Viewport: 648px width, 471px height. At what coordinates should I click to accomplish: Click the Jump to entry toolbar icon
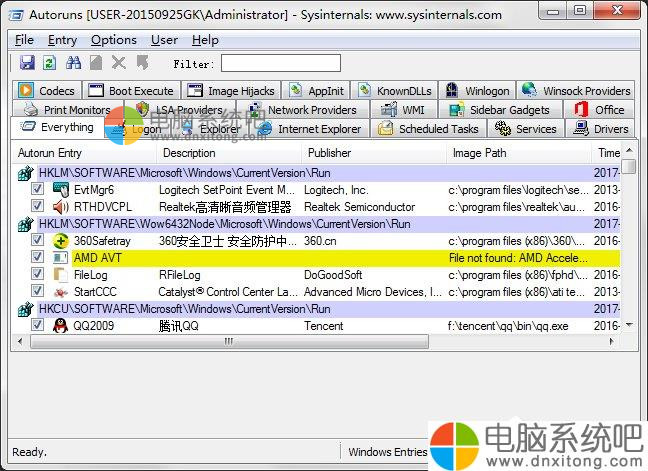coord(143,63)
